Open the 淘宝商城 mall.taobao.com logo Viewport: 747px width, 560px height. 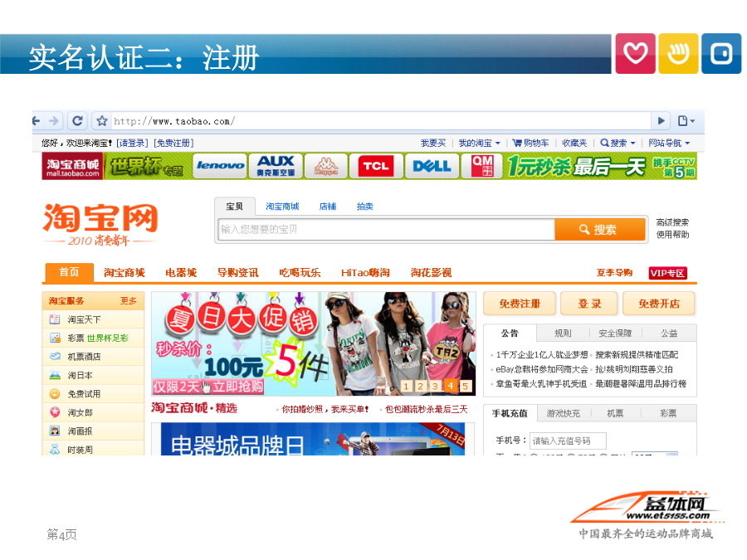(72, 166)
